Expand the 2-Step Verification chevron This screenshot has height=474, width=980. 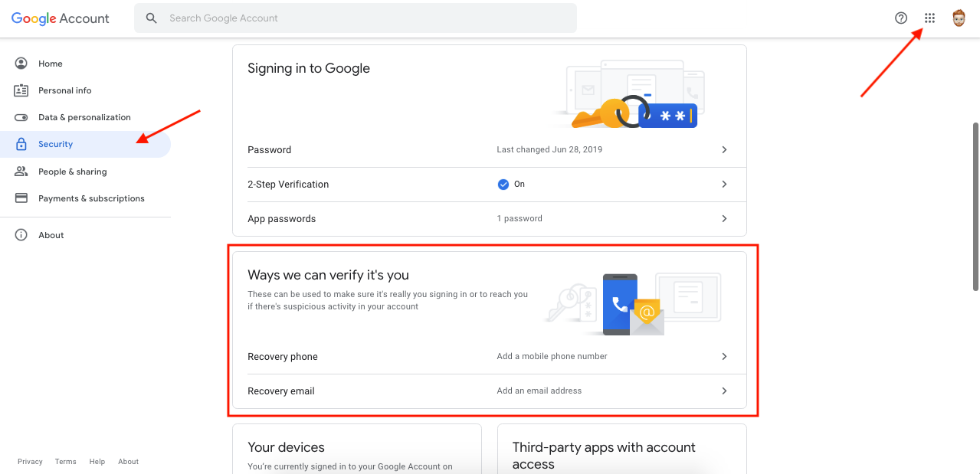click(x=724, y=185)
